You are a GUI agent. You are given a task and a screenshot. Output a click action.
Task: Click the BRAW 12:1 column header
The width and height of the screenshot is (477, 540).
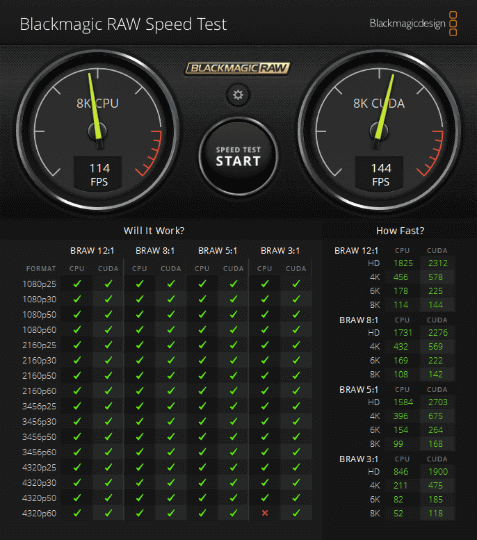point(92,251)
